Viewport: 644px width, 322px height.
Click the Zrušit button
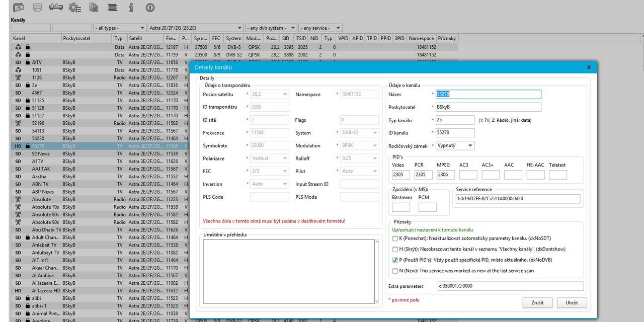tap(537, 303)
